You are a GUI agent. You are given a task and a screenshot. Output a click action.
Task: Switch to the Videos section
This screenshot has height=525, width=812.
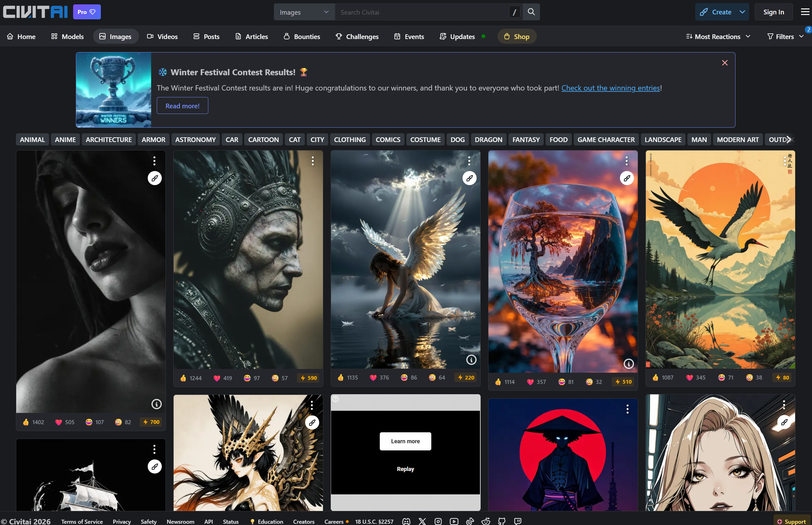click(x=162, y=36)
